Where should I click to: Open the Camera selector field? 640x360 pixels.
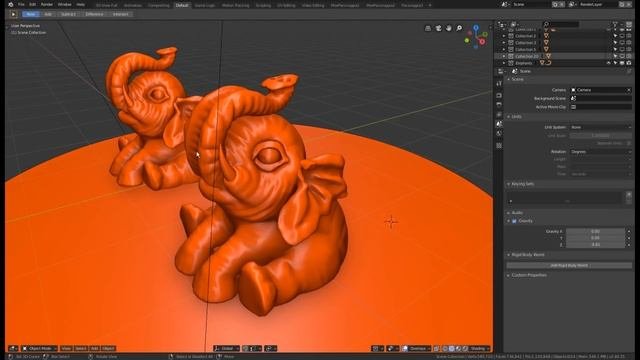[x=601, y=90]
